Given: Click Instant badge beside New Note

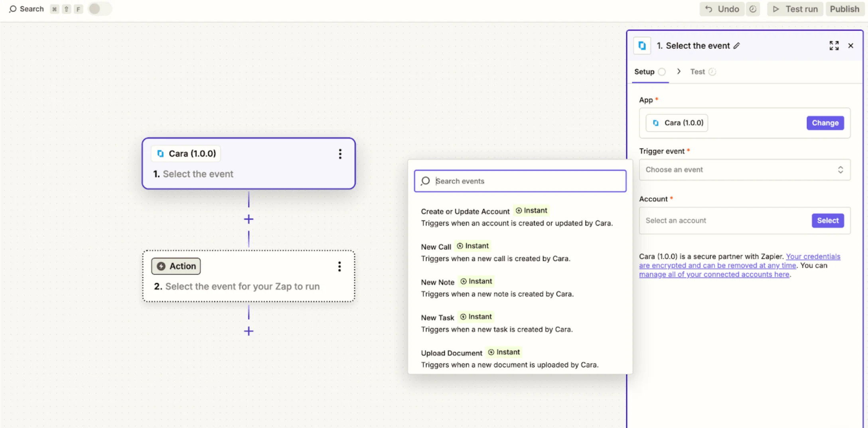Looking at the screenshot, I should tap(476, 281).
